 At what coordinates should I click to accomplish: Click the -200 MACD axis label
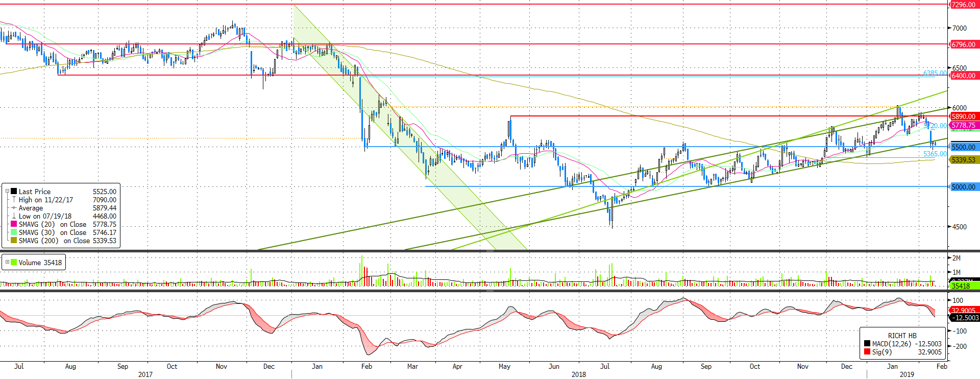tap(959, 346)
